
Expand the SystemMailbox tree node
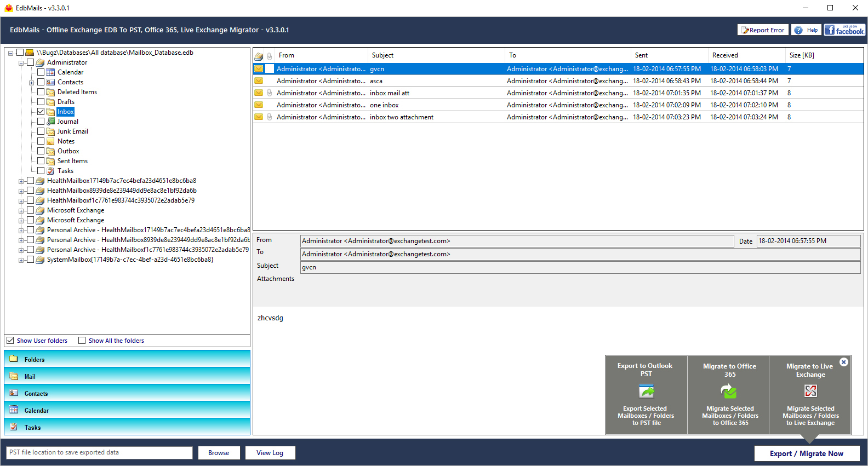coord(21,260)
